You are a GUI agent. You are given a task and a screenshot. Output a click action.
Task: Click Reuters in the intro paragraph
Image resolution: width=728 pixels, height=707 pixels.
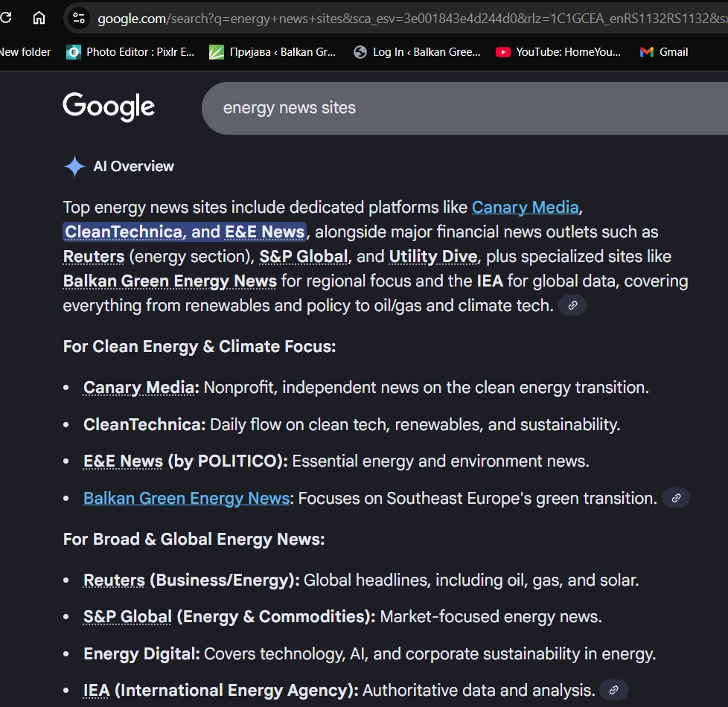point(94,256)
